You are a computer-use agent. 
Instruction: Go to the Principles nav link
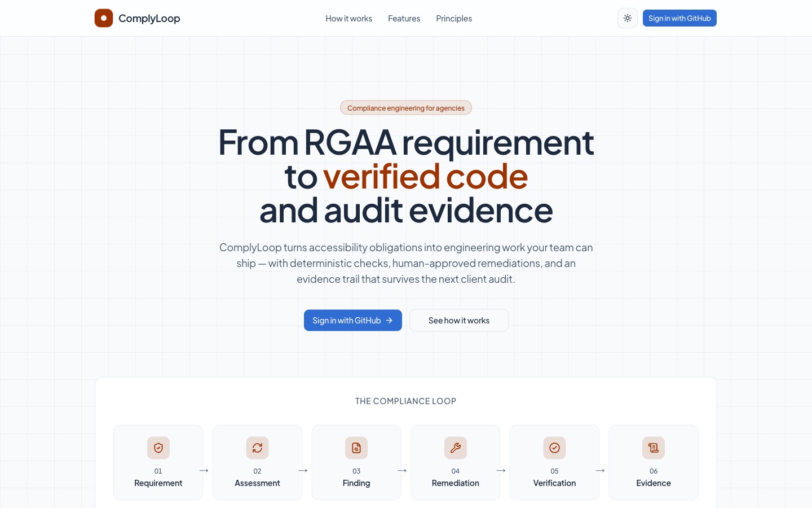pyautogui.click(x=454, y=19)
